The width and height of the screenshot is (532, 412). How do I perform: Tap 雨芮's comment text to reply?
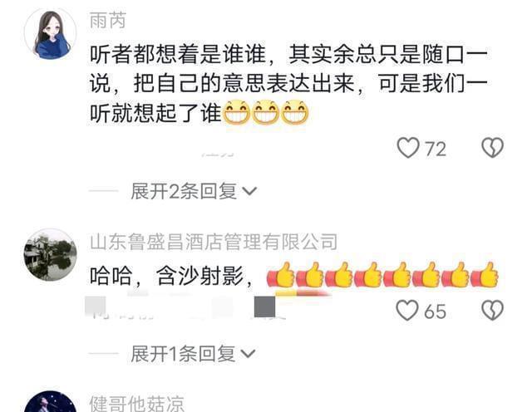coord(288,83)
